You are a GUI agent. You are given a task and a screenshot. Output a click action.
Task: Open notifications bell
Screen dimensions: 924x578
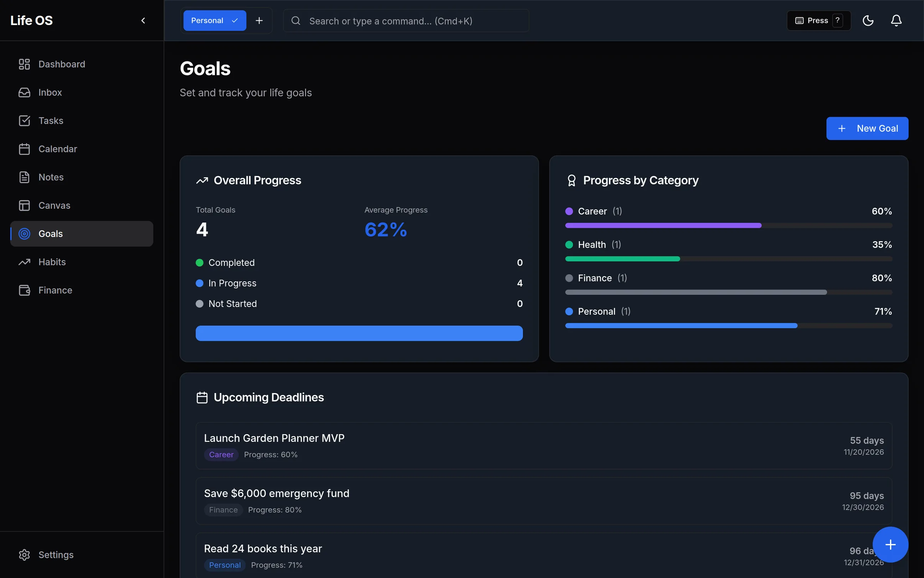(x=896, y=20)
